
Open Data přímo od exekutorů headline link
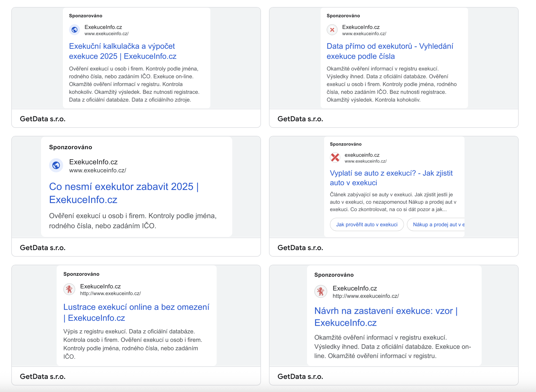390,51
